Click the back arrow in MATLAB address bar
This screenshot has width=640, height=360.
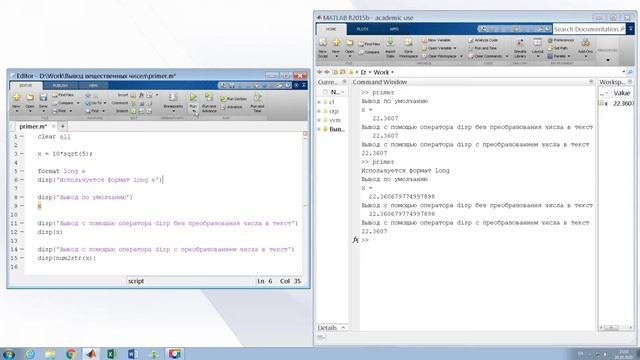point(320,72)
